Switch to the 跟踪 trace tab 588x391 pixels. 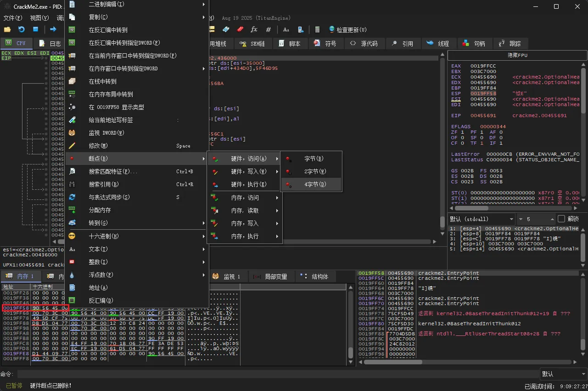tap(510, 44)
